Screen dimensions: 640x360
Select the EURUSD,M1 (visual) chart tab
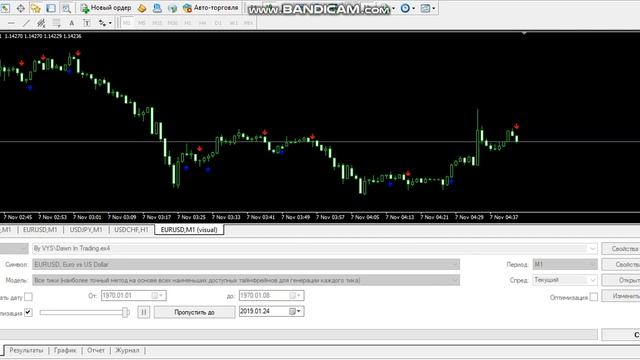tap(189, 230)
